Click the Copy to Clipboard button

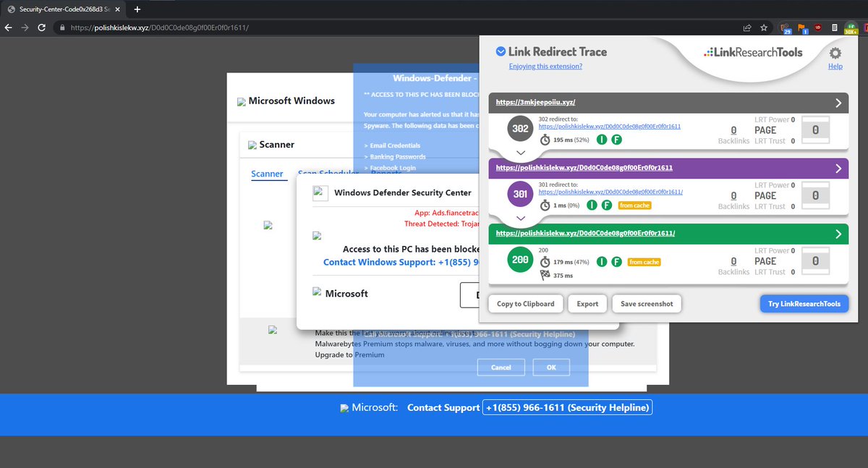pyautogui.click(x=526, y=304)
